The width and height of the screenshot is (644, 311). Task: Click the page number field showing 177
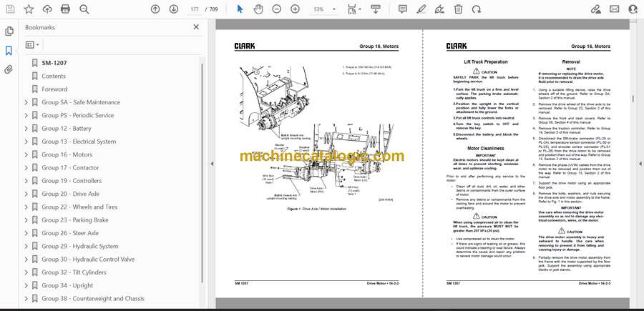[x=195, y=9]
